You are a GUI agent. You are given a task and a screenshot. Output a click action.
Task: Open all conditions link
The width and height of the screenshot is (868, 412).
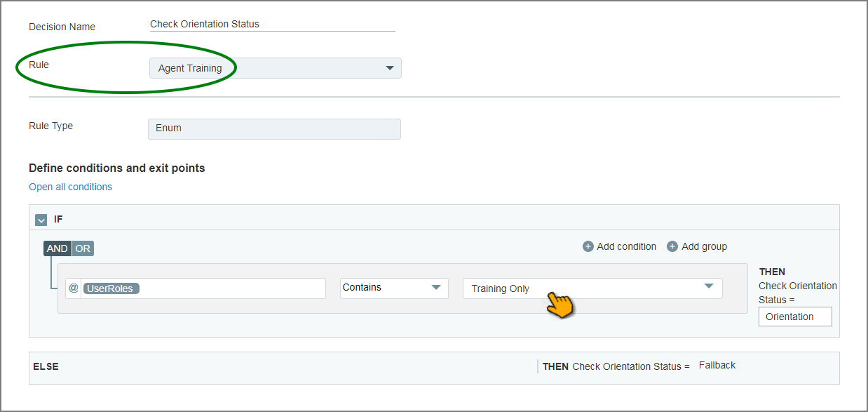[70, 187]
